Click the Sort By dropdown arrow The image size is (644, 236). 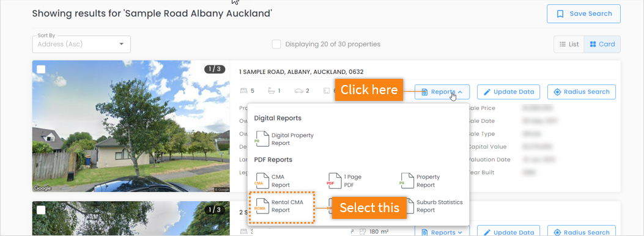click(122, 45)
